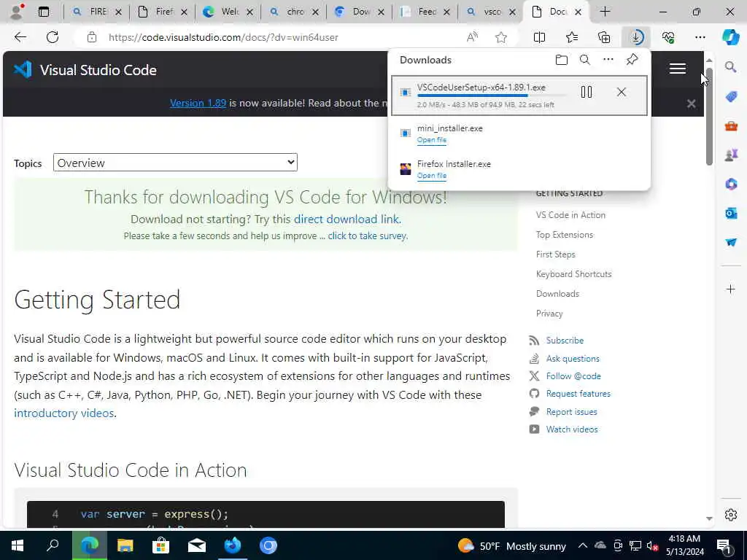Open Downloads folder icon in panel

coord(562,60)
